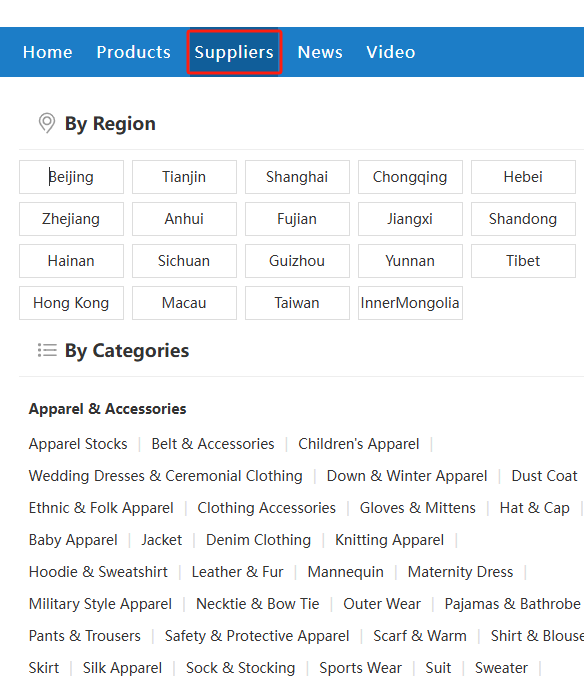Choose the Shanghai region
Screen dimensions: 584x681
pyautogui.click(x=297, y=177)
